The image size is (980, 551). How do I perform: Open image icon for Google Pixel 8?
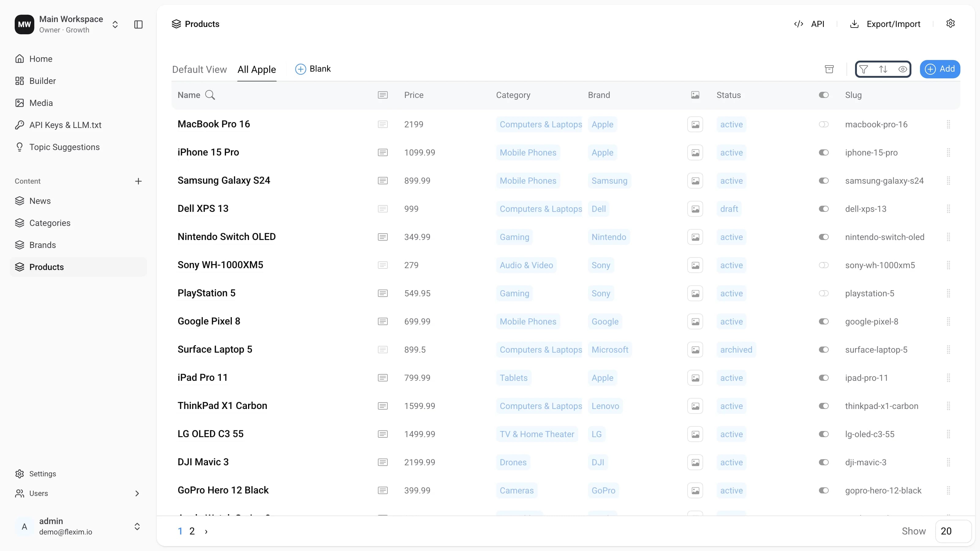pyautogui.click(x=695, y=321)
